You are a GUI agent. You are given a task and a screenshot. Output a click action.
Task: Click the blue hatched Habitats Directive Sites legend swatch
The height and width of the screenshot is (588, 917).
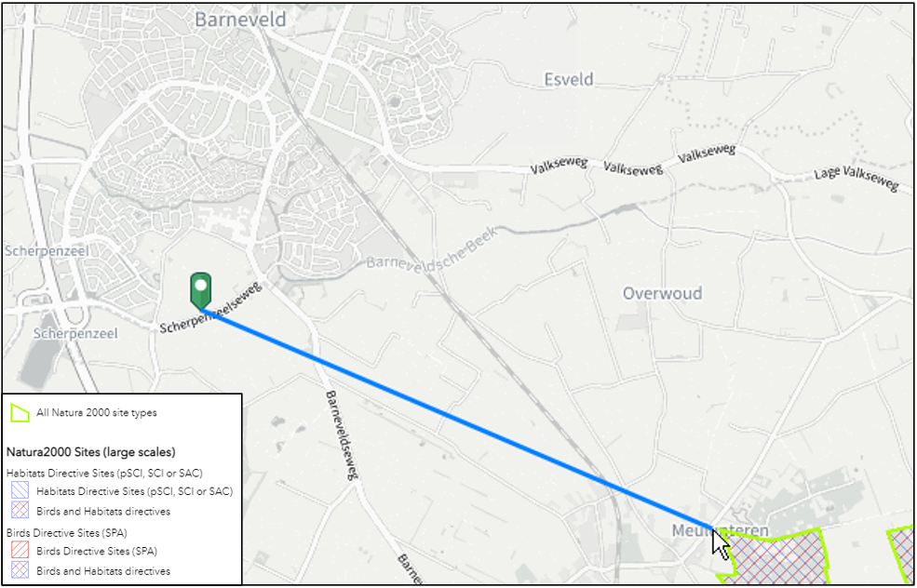click(x=20, y=491)
